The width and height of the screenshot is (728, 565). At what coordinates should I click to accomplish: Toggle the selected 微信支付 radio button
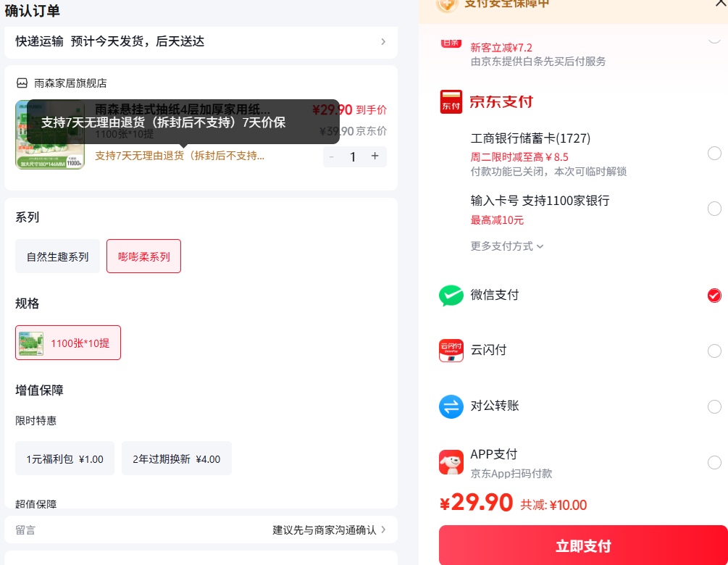[714, 296]
